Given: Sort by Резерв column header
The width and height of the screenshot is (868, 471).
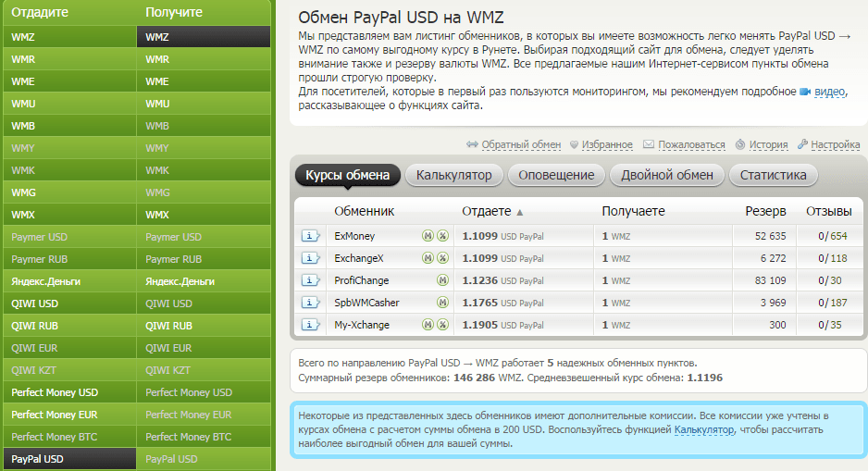Looking at the screenshot, I should (x=765, y=211).
